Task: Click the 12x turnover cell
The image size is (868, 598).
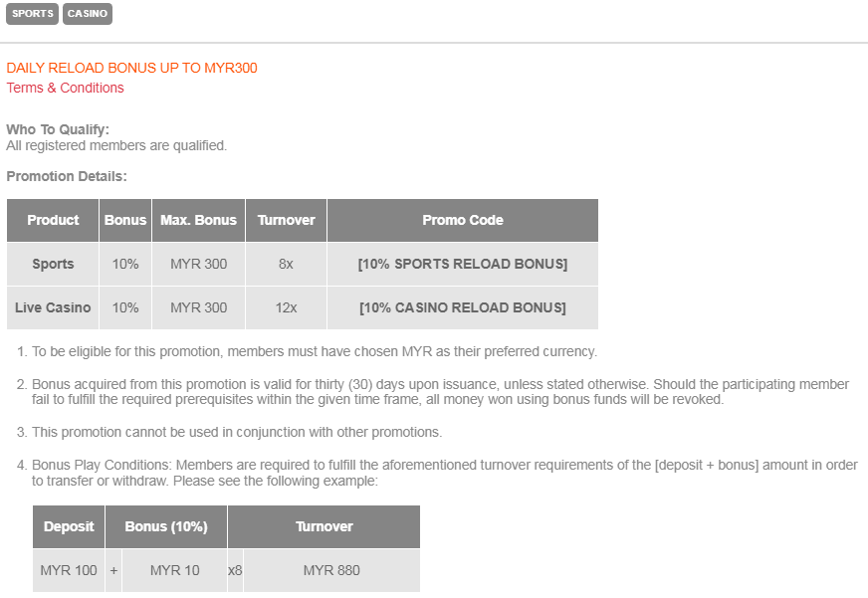Action: [x=286, y=307]
